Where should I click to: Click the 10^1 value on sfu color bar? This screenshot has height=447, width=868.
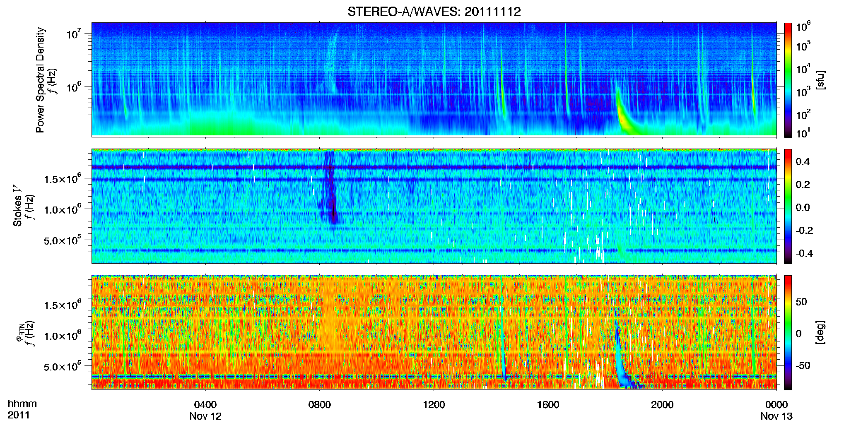pos(803,133)
